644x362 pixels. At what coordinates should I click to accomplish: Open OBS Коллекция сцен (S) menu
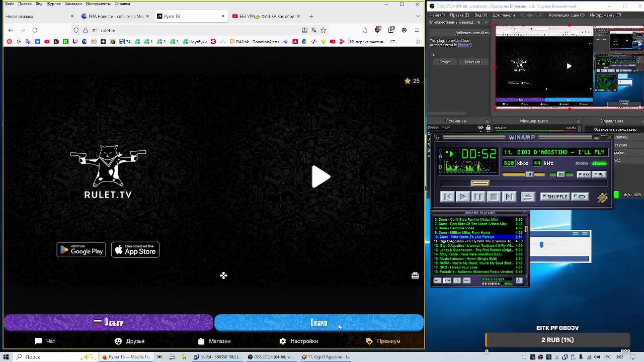pyautogui.click(x=567, y=15)
